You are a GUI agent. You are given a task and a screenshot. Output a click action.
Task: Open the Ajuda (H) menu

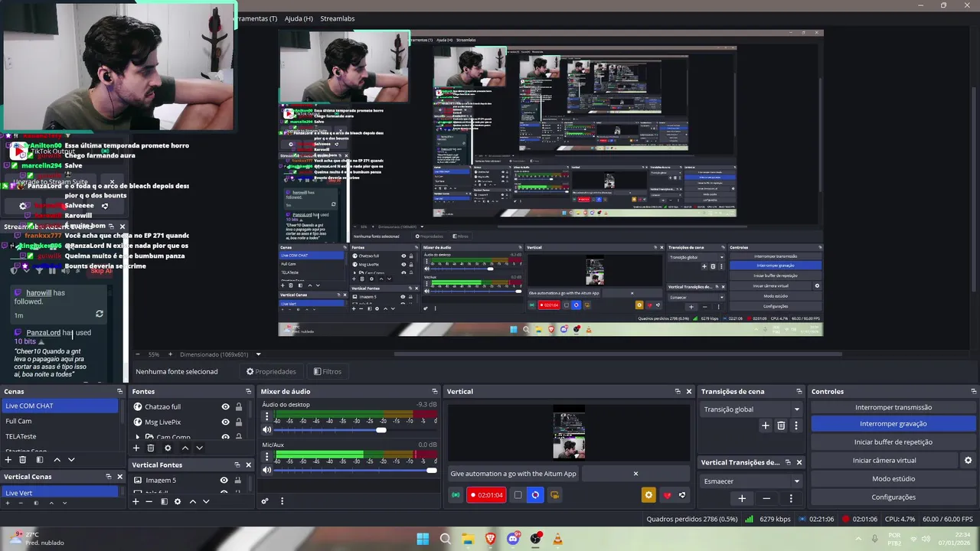(x=299, y=18)
